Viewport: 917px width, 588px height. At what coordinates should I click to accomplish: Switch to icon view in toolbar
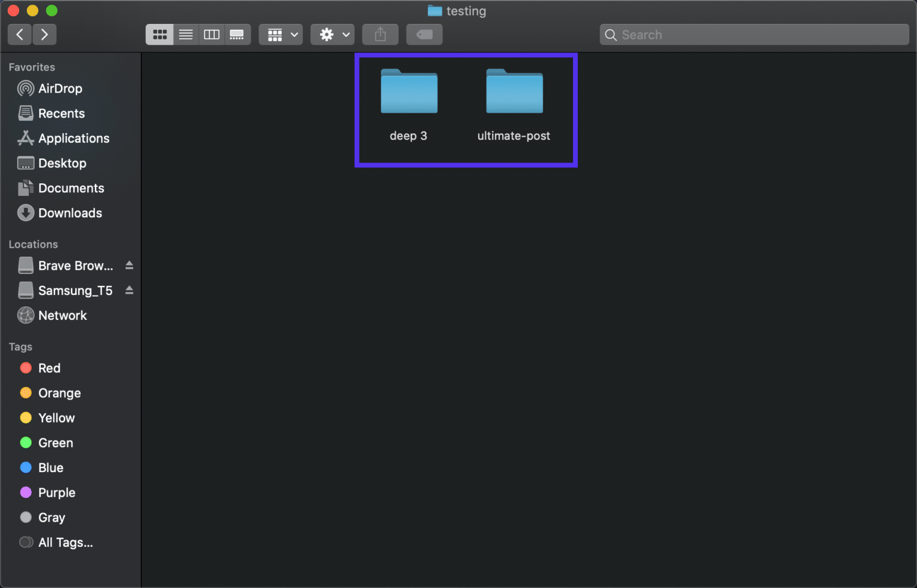[159, 34]
